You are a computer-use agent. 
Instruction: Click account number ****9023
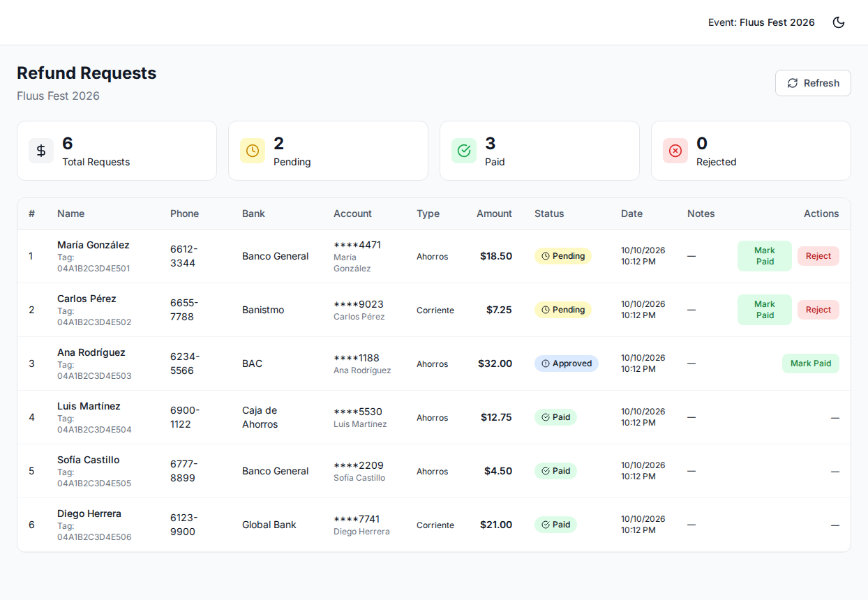[x=359, y=304]
